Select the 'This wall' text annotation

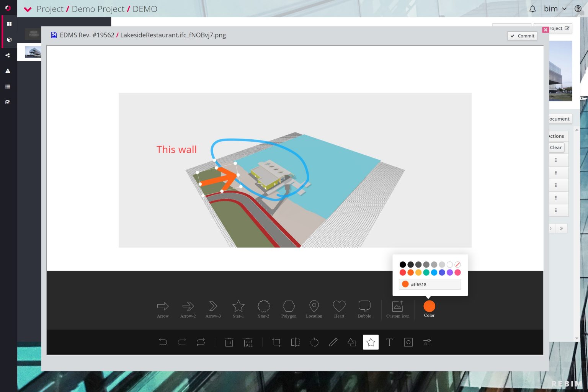pos(176,149)
